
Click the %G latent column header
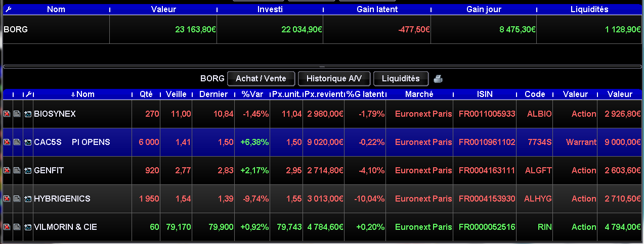[x=365, y=94]
